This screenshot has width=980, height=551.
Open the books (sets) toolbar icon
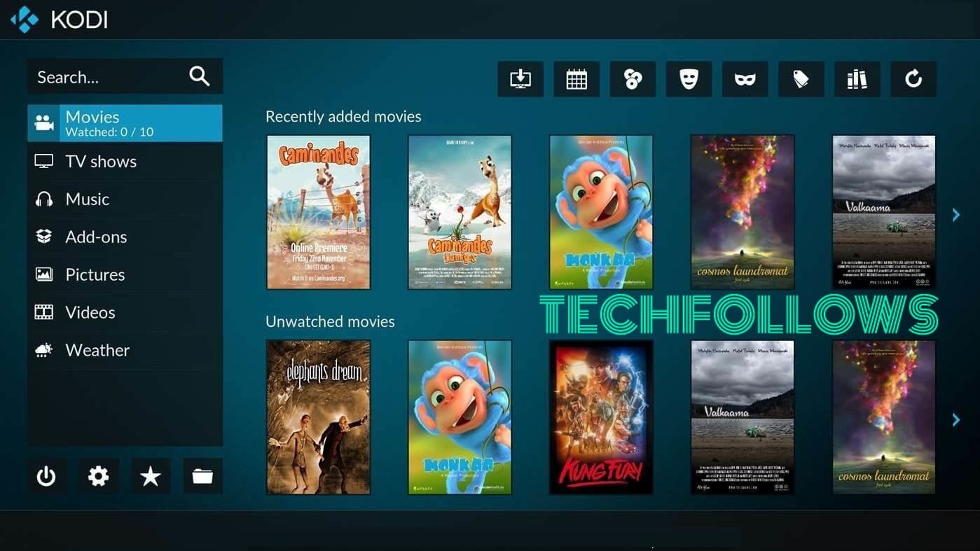click(857, 79)
